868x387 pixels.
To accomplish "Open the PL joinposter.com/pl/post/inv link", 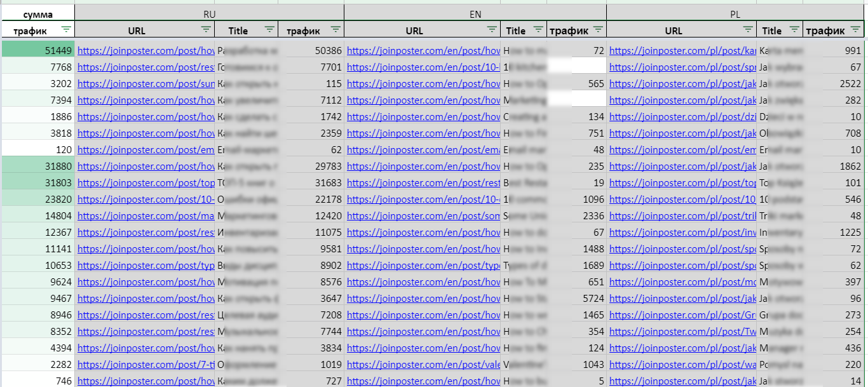I will coord(683,232).
